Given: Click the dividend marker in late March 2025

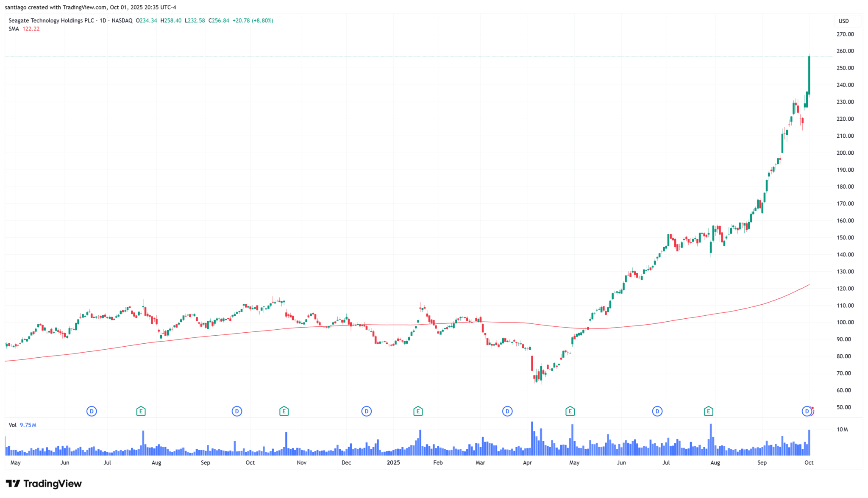Looking at the screenshot, I should tap(507, 411).
